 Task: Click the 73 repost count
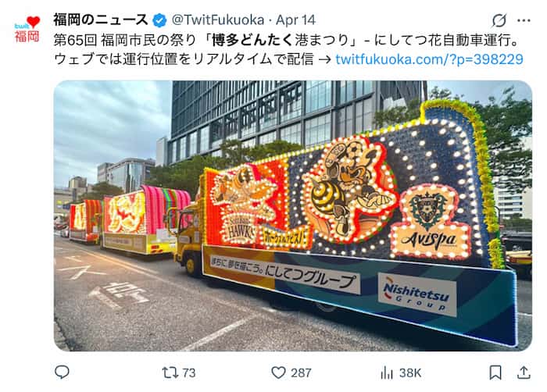[189, 372]
